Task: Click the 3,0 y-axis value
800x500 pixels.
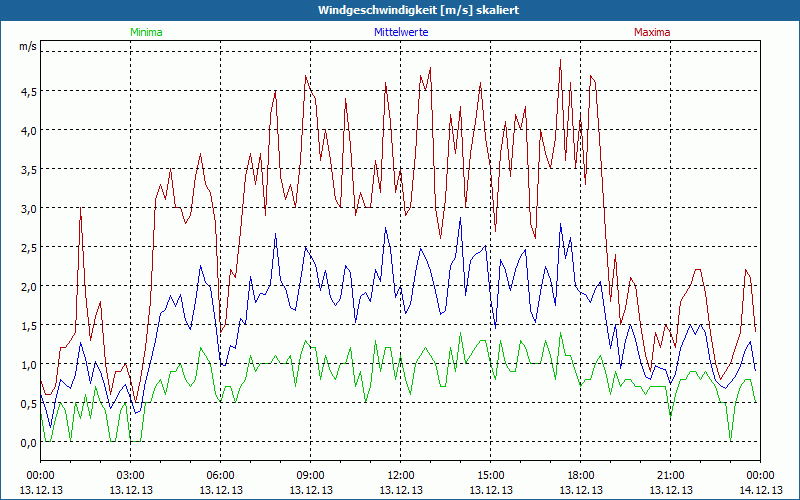Action: (29, 209)
